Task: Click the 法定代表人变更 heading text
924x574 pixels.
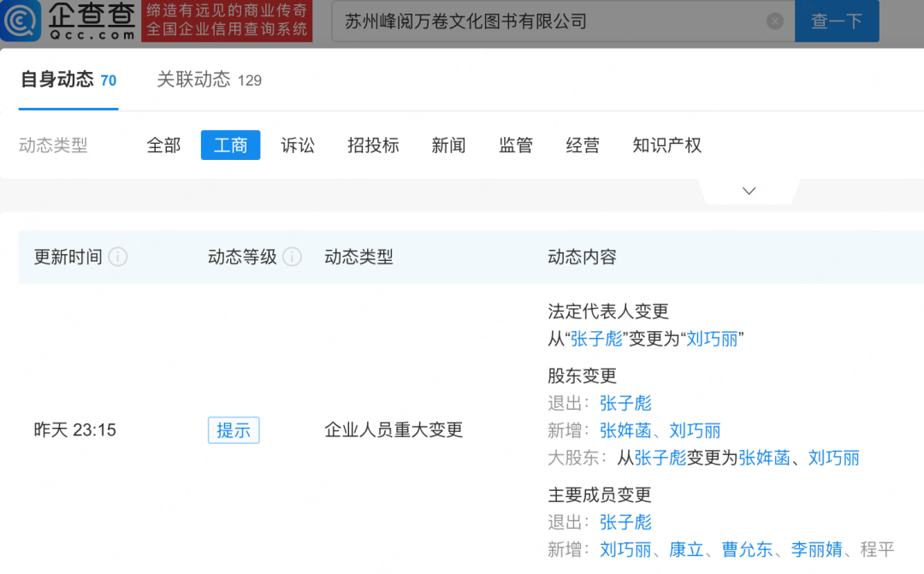Action: tap(608, 311)
